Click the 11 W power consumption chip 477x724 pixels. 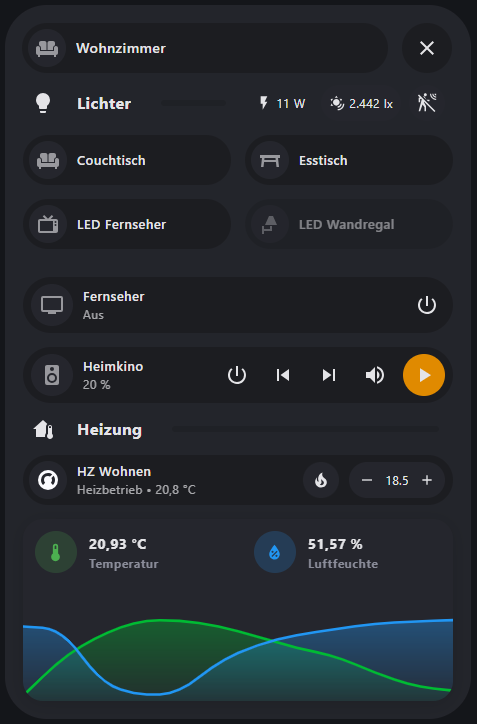tap(282, 103)
